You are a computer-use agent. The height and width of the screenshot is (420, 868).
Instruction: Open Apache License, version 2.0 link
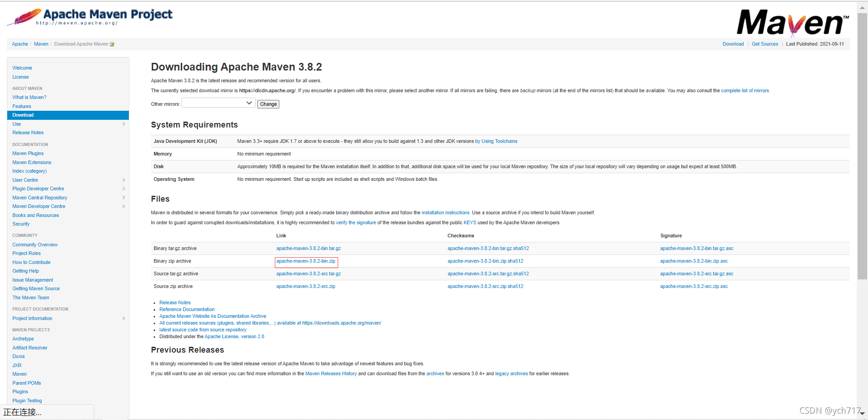click(234, 336)
